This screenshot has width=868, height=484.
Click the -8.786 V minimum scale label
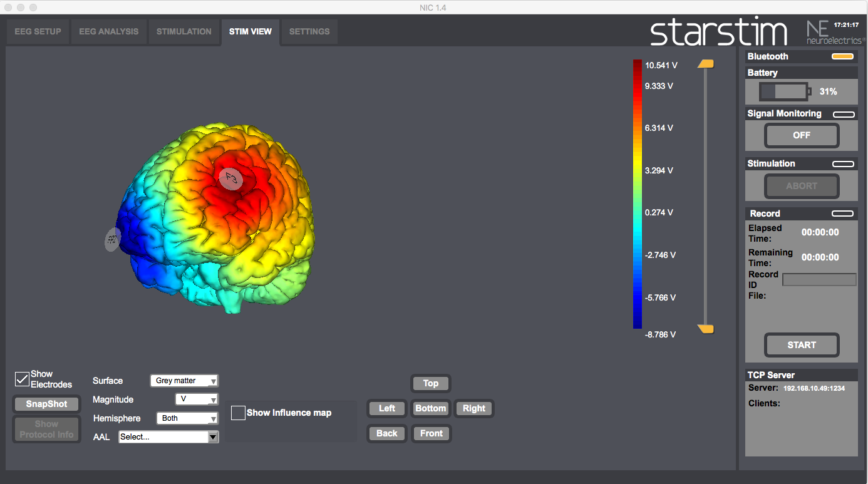point(661,335)
